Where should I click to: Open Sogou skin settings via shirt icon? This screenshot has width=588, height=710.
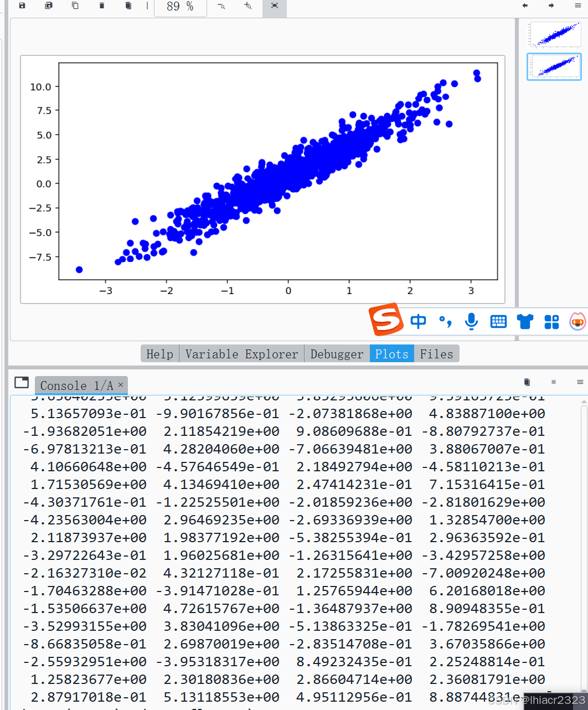click(x=524, y=321)
